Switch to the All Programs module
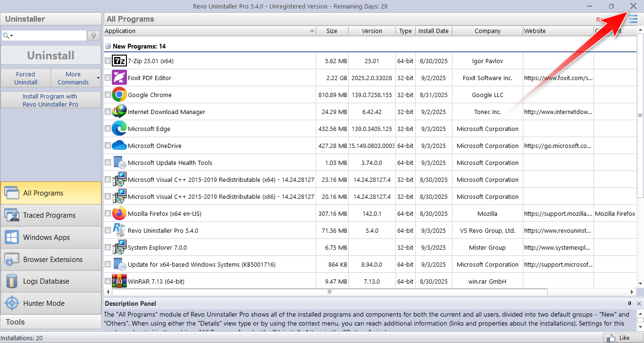Viewport: 644px width, 343px height. click(x=51, y=193)
